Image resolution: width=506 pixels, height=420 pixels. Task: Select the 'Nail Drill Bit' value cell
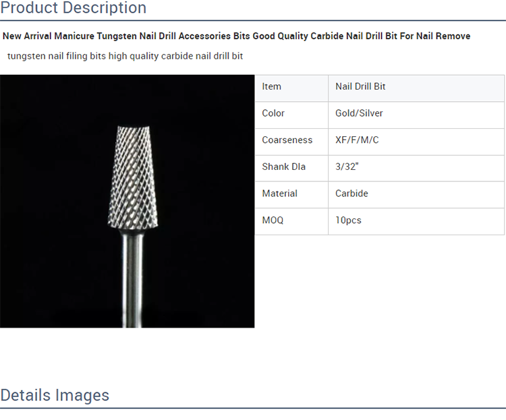360,86
